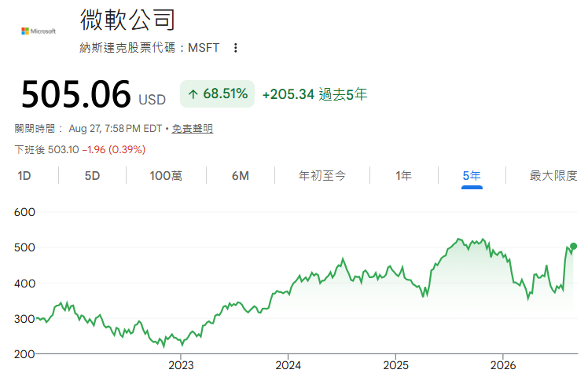The height and width of the screenshot is (377, 588).
Task: Click the green endpoint dot on chart
Action: 573,246
